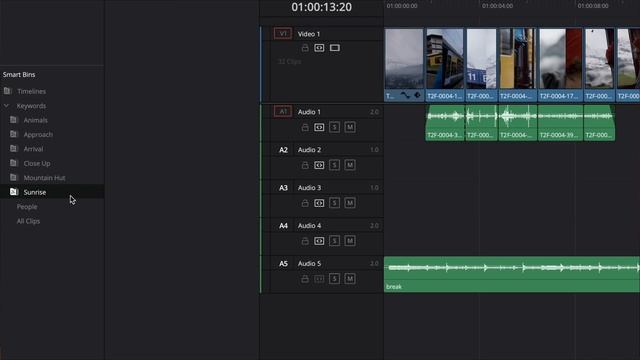This screenshot has width=640, height=360.
Task: Open the Animals keyword bin
Action: (x=36, y=120)
